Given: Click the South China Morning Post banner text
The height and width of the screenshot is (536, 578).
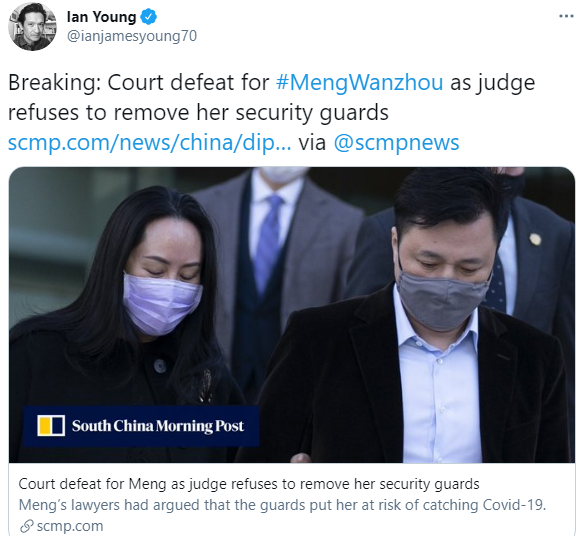Looking at the screenshot, I should [158, 426].
